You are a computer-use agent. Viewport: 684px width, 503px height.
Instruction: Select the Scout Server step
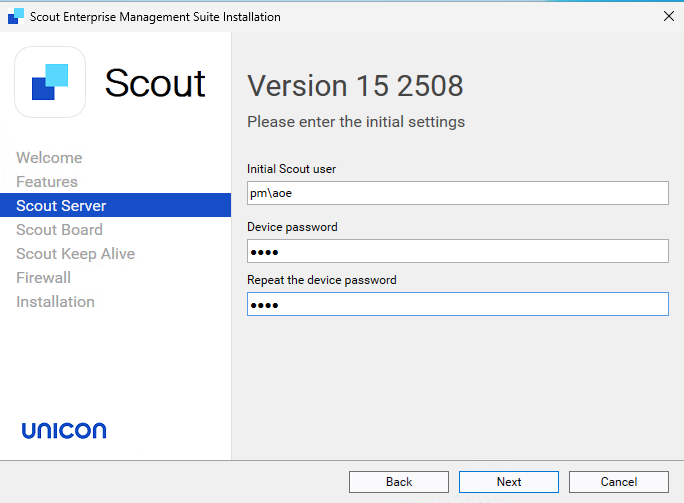tap(61, 206)
